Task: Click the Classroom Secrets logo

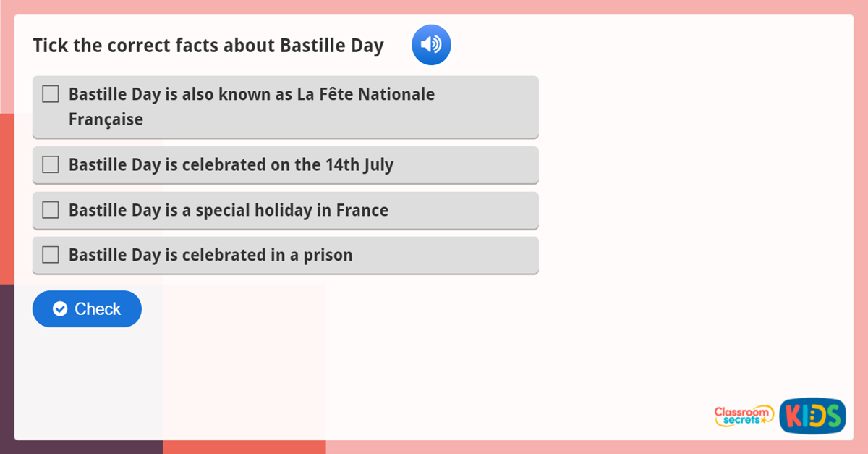Action: (x=743, y=415)
